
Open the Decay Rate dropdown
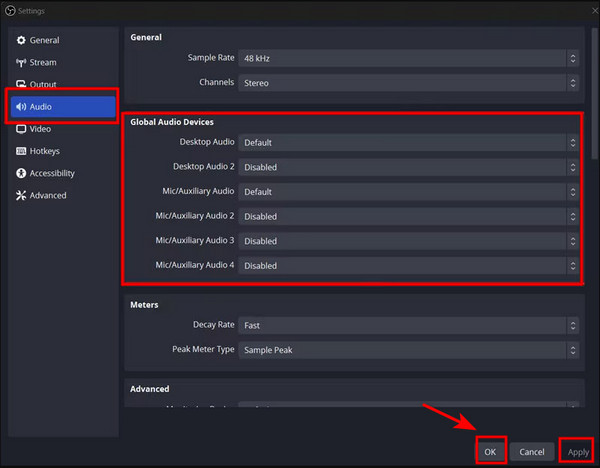409,326
